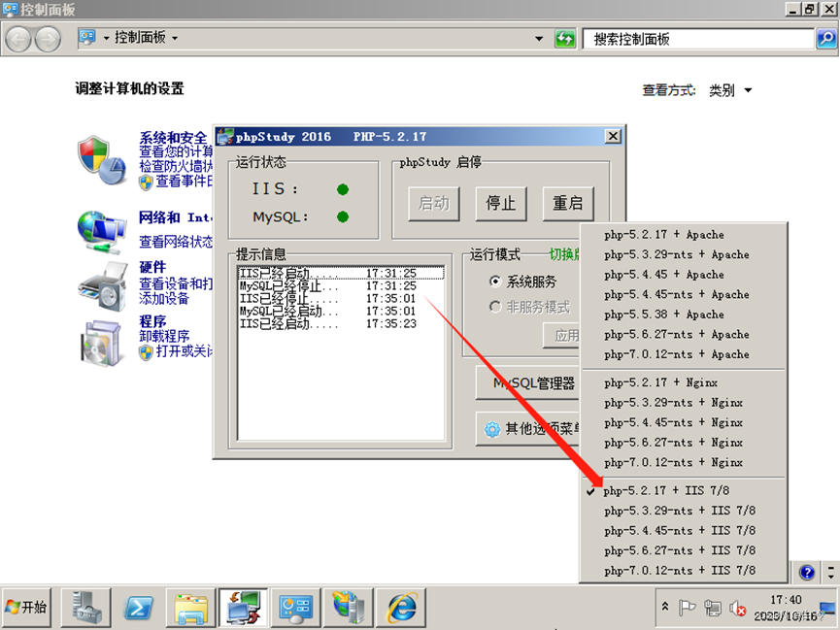This screenshot has width=840, height=630.
Task: Select log row IIS已经启动 17:35:23
Action: click(341, 323)
